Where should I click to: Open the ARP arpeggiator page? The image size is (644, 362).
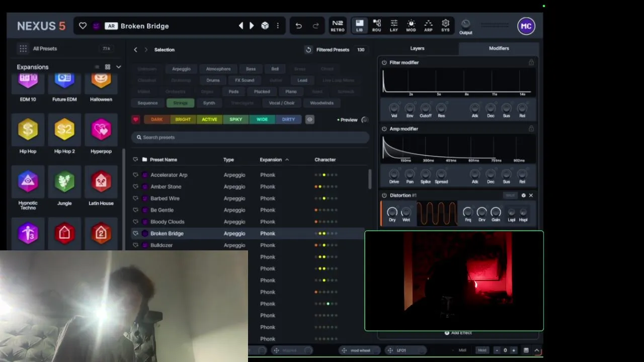(428, 26)
